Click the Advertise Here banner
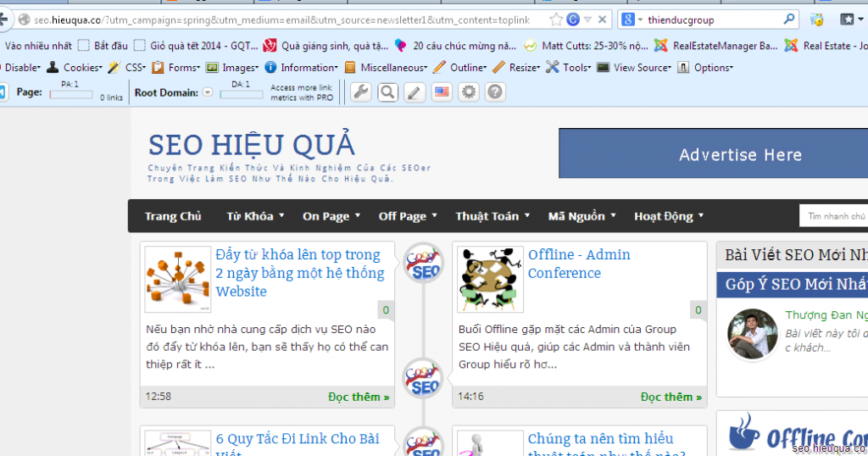Image resolution: width=868 pixels, height=456 pixels. click(x=713, y=153)
